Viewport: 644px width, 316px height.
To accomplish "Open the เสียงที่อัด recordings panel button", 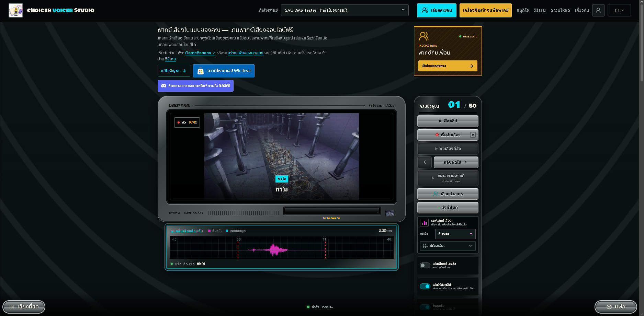I will 24,307.
